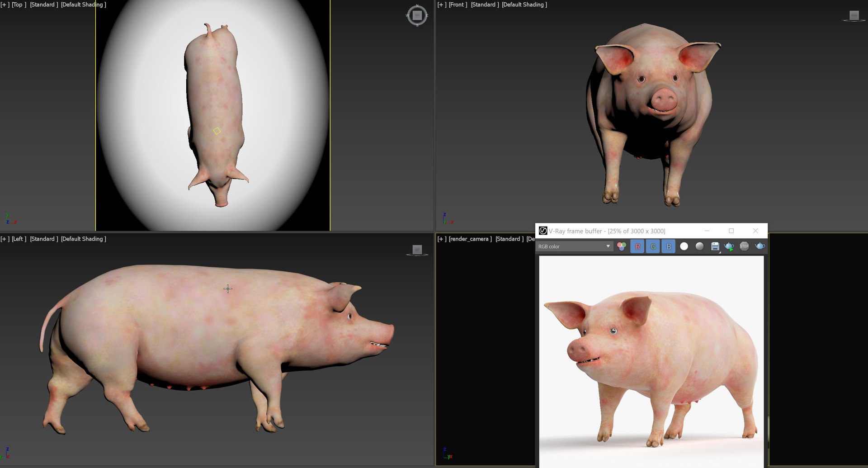868x468 pixels.
Task: Toggle the blue channel button
Action: click(x=669, y=246)
